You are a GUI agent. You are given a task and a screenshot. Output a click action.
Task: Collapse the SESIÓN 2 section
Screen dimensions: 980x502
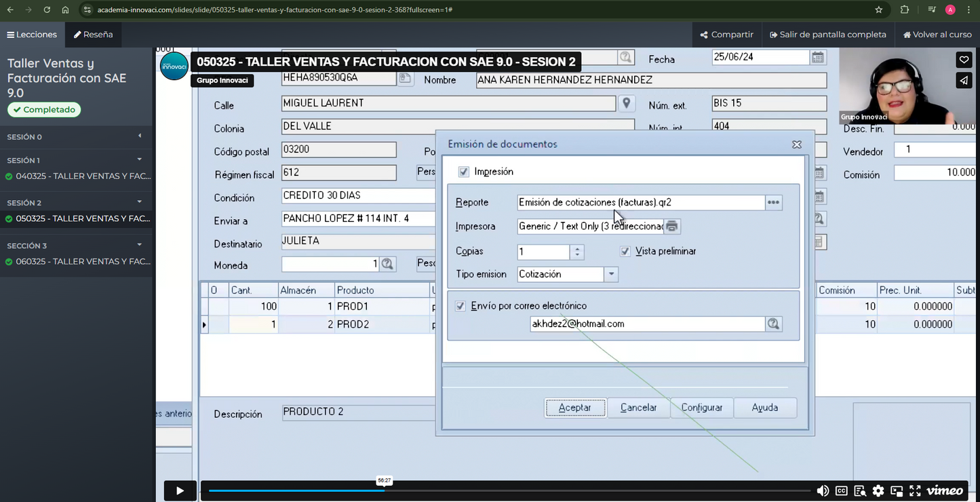140,202
